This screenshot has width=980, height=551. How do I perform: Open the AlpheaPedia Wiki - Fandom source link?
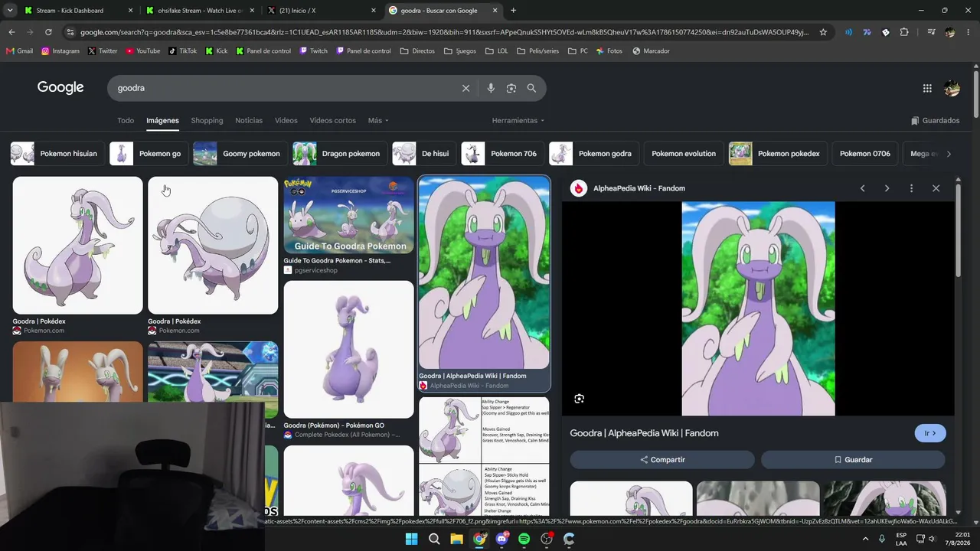(639, 188)
